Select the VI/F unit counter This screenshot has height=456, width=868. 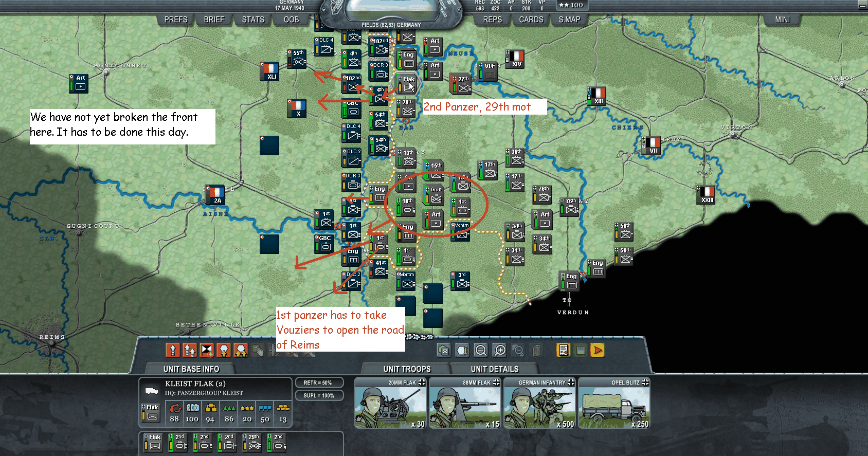point(487,71)
